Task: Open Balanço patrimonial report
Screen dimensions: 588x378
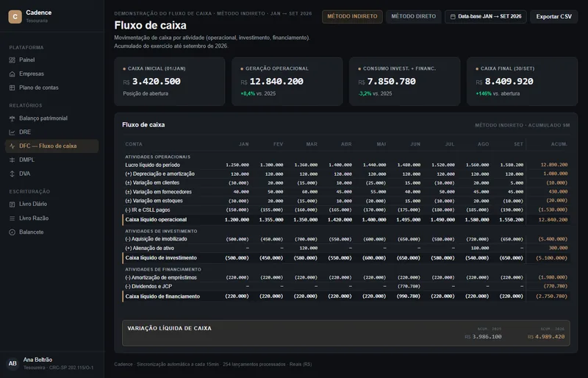Action: 51,118
